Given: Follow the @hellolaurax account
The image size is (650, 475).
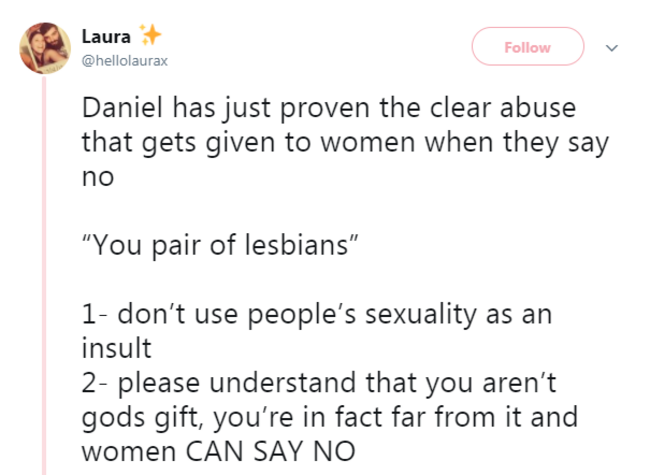Looking at the screenshot, I should pos(528,46).
